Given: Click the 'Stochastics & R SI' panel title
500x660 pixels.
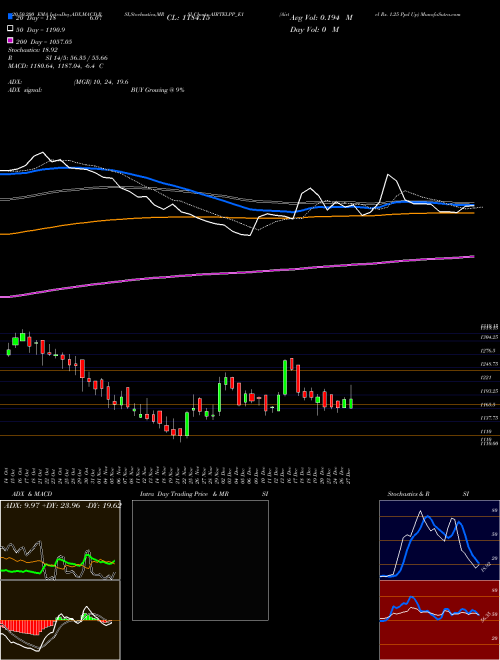Looking at the screenshot, I should (x=428, y=494).
